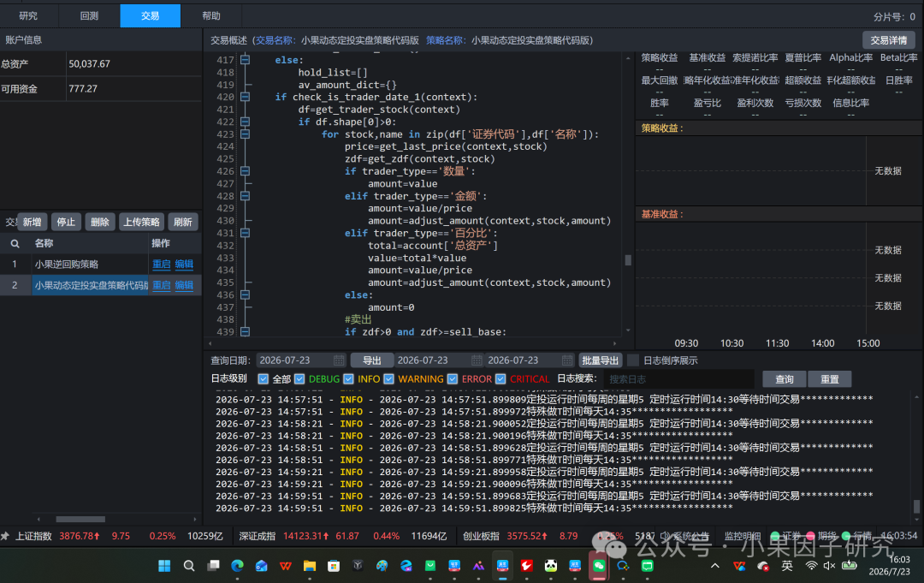
Task: Click the search icon in strategy list header
Action: [x=15, y=243]
